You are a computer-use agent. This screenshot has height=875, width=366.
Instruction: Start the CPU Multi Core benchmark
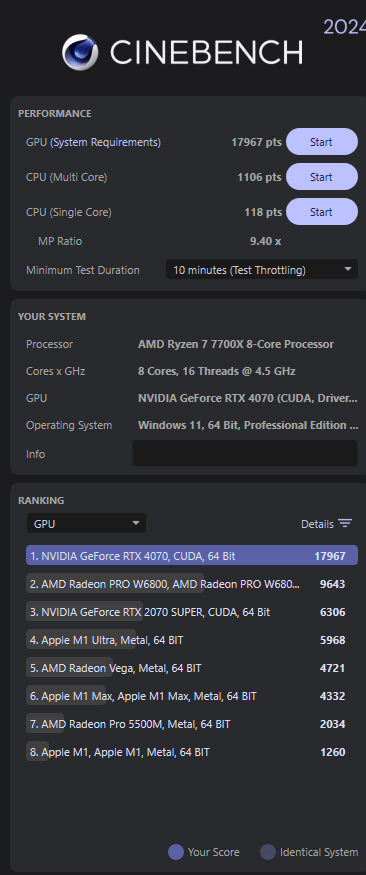click(x=322, y=177)
